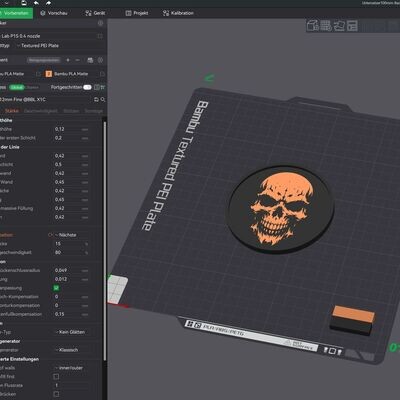Screen dimensions: 400x400
Task: Select the second Bambu PLA Matte filament dropdown
Action: [71, 74]
